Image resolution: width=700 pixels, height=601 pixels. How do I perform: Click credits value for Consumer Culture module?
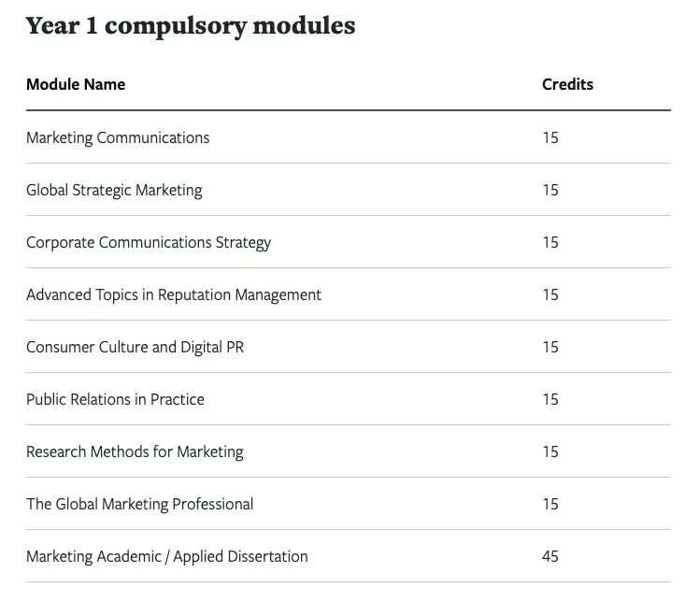pyautogui.click(x=550, y=347)
